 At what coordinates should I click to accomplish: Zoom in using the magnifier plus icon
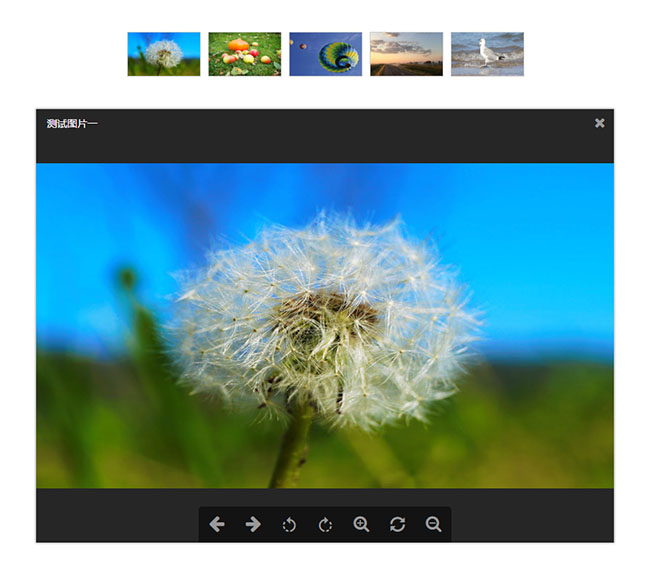pyautogui.click(x=361, y=525)
